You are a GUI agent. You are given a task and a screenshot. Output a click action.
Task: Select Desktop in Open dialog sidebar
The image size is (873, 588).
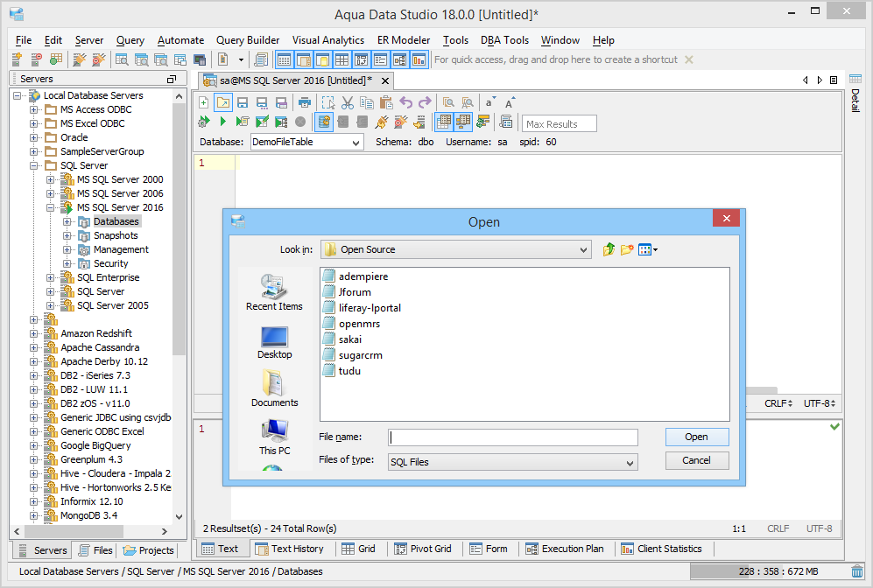pyautogui.click(x=274, y=343)
